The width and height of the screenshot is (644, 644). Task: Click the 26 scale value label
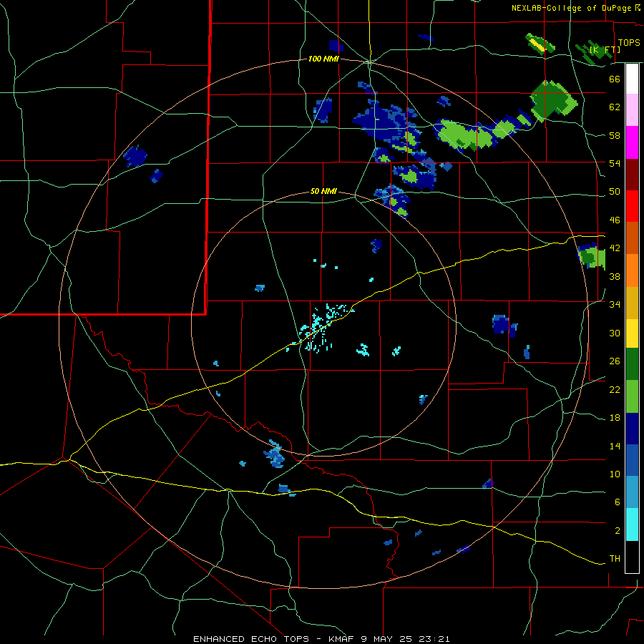click(615, 361)
